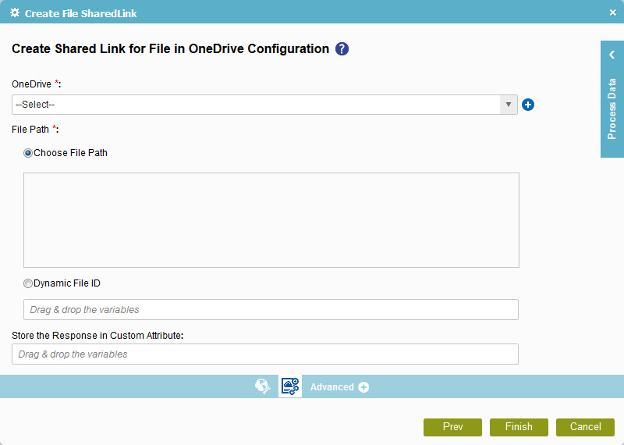This screenshot has height=445, width=624.
Task: Click the globe icon in the bottom bar
Action: point(263,386)
